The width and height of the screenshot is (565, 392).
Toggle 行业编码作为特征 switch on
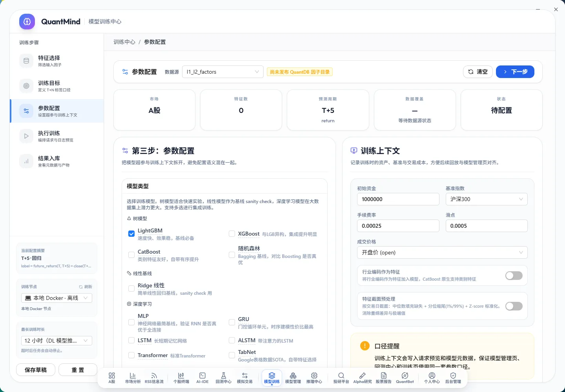tap(514, 276)
